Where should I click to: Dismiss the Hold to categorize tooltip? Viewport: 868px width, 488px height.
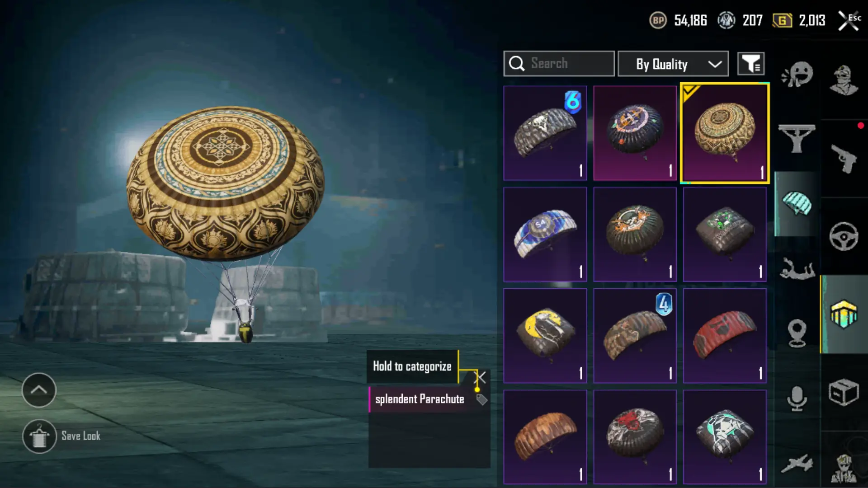(x=481, y=377)
